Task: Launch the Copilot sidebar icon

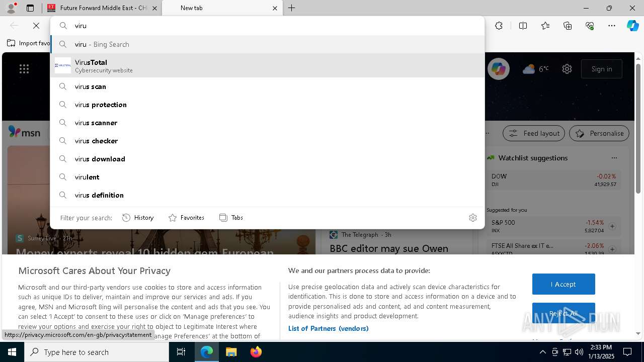Action: tap(632, 26)
